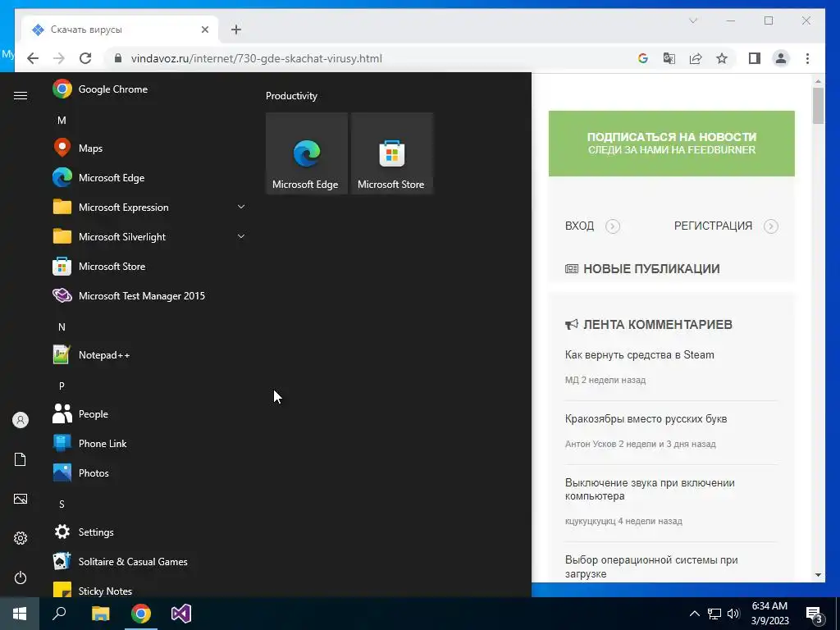Screen dimensions: 840x630
Task: Toggle Chrome side panel
Action: [x=755, y=58]
